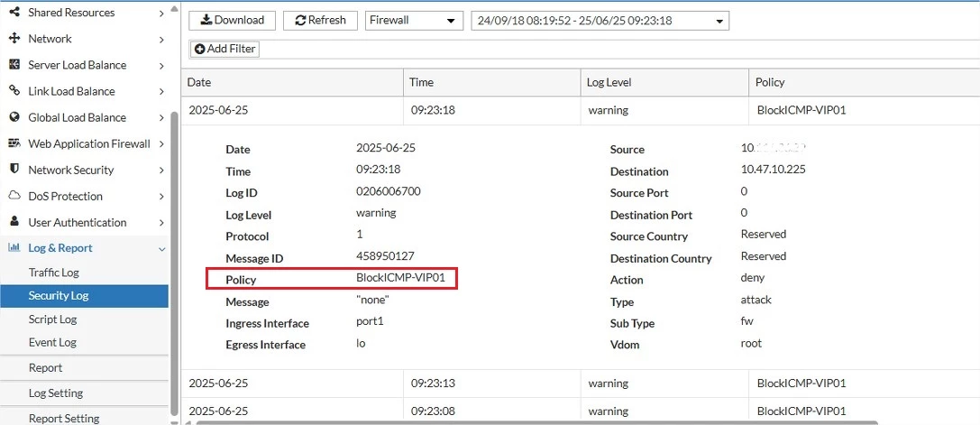980x425 pixels.
Task: Click warning in the 09:23:08 row
Action: pyautogui.click(x=609, y=411)
